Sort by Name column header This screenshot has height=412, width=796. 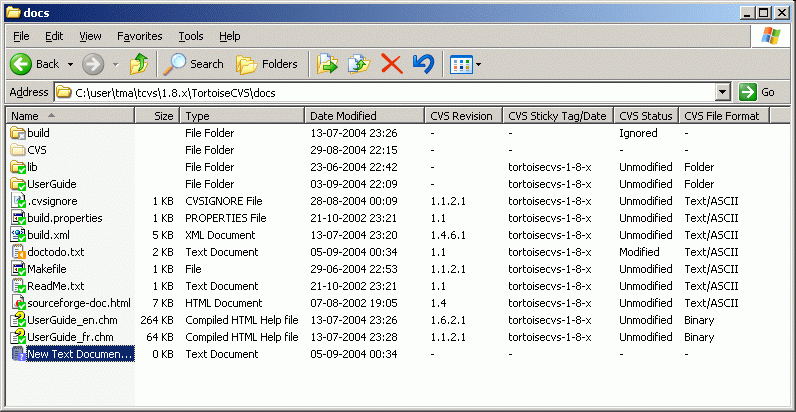coord(70,116)
